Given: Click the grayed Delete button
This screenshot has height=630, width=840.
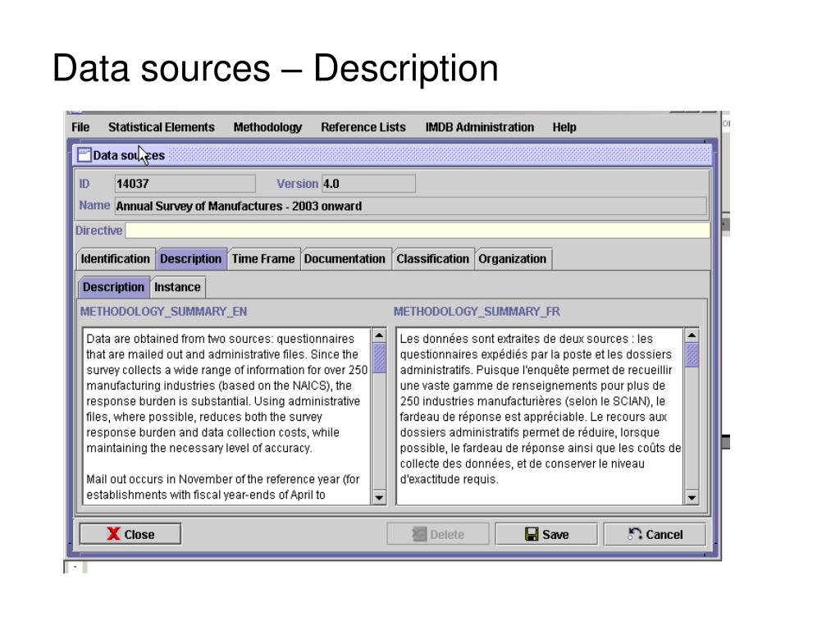Looking at the screenshot, I should (438, 534).
